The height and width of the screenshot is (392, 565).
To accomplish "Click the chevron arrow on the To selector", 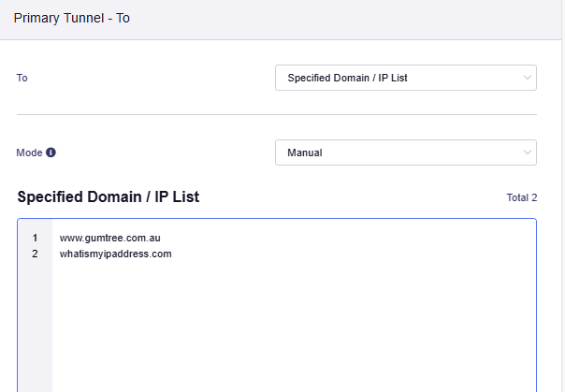I will coord(528,78).
